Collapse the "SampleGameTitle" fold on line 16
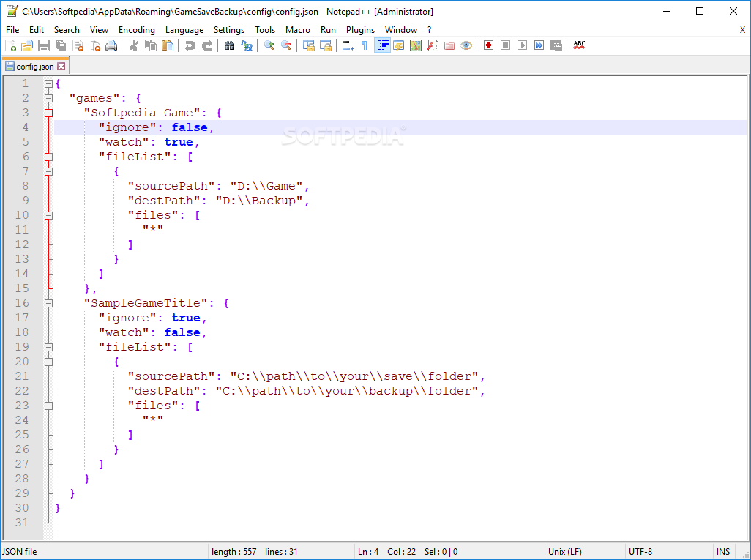751x560 pixels. 48,303
